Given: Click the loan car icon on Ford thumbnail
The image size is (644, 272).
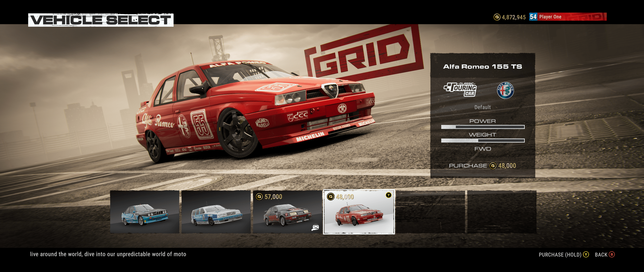Looking at the screenshot, I should pos(315,227).
